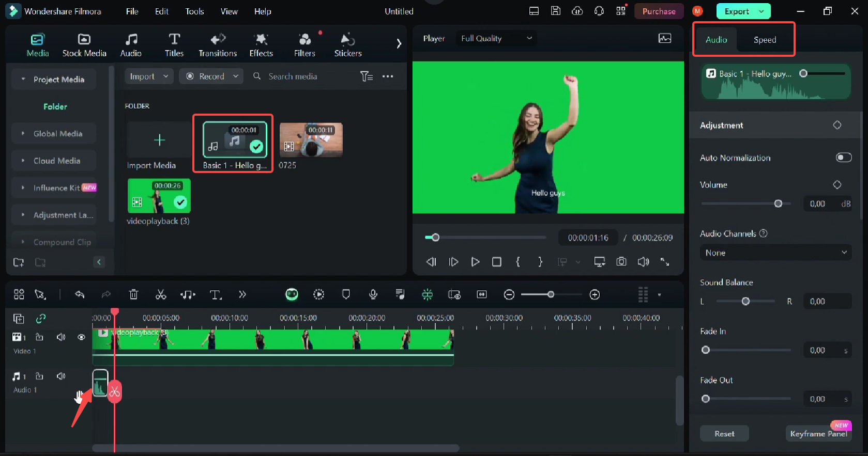
Task: Mute the Audio 1 track
Action: [x=61, y=376]
